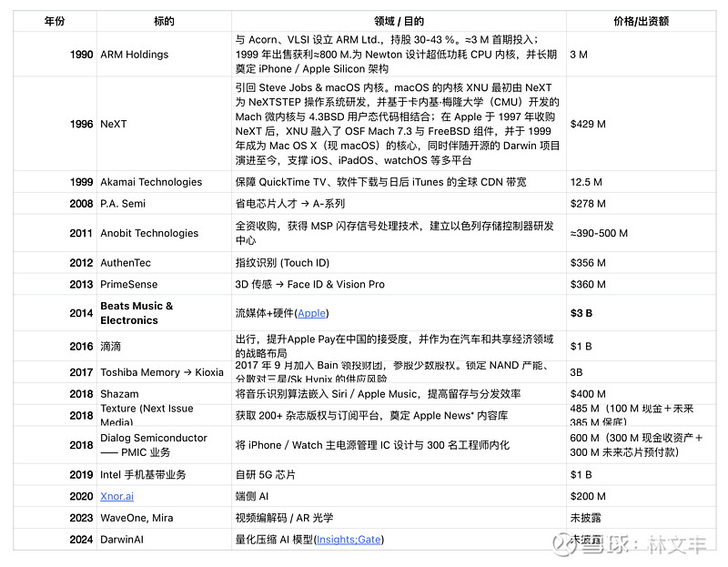Click the NeXT target cell
Image resolution: width=728 pixels, height=567 pixels.
(164, 124)
